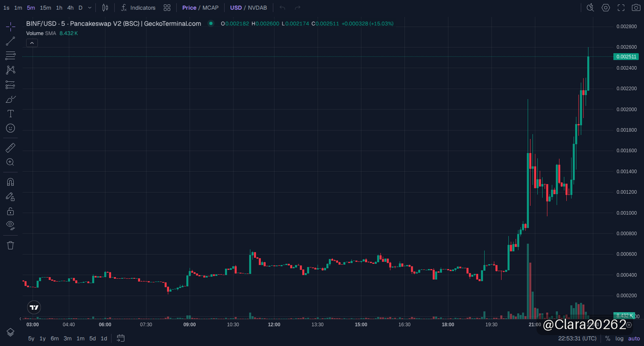Screen dimensions: 644x346
Task: Set the date range to 6m
Action: point(55,338)
